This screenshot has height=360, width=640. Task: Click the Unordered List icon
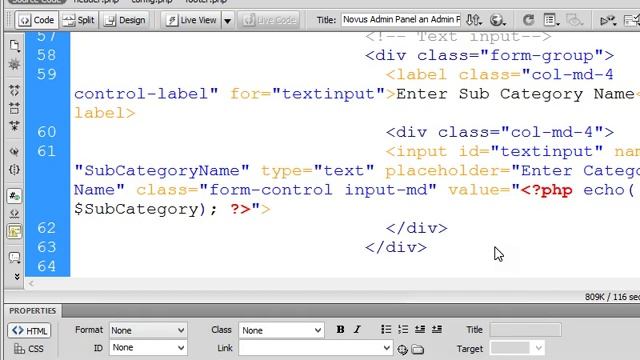tap(386, 329)
